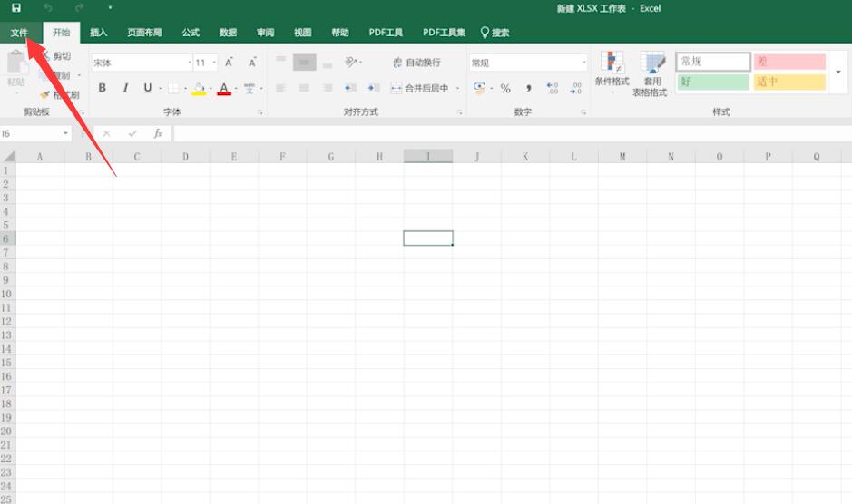
Task: Open the 帮助 (Help) tab
Action: point(340,33)
